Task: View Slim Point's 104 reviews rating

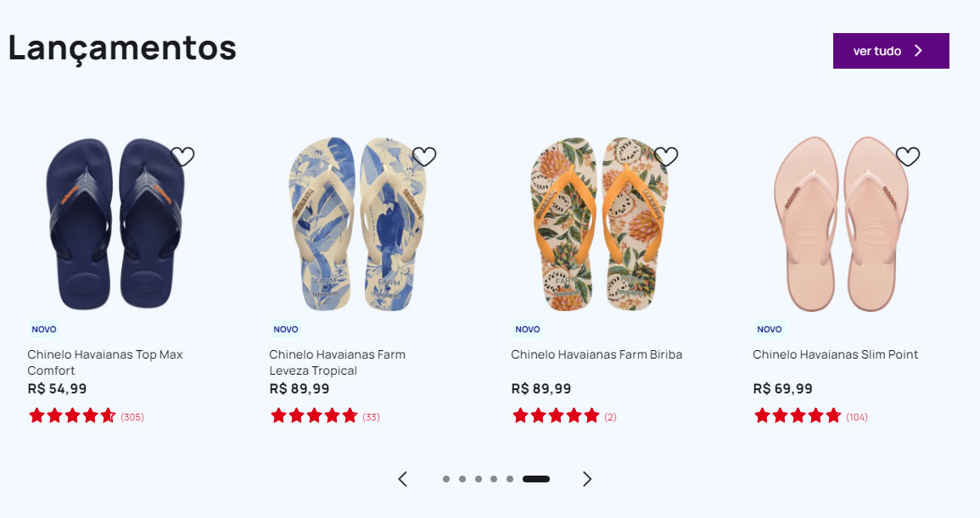Action: tap(810, 416)
